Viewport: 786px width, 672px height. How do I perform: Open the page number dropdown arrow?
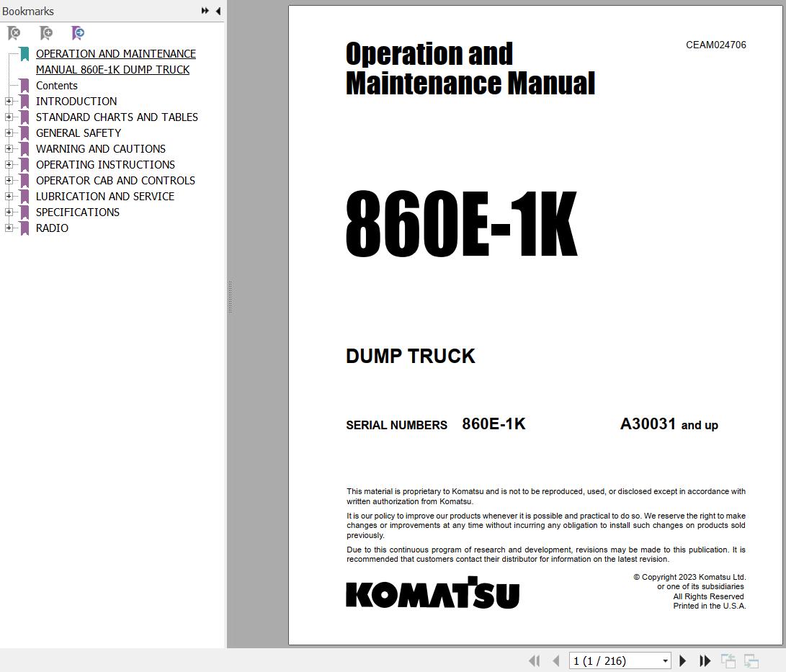(665, 661)
